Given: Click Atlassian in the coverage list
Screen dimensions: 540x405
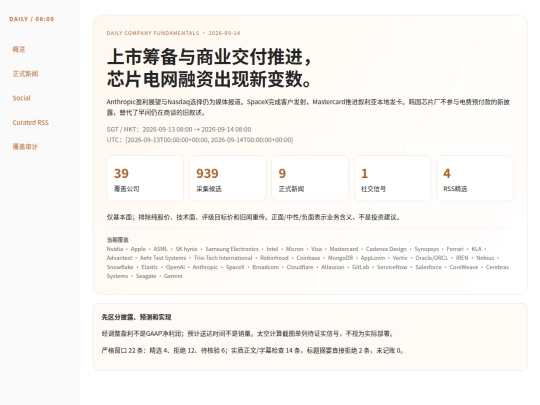Looking at the screenshot, I should (332, 267).
